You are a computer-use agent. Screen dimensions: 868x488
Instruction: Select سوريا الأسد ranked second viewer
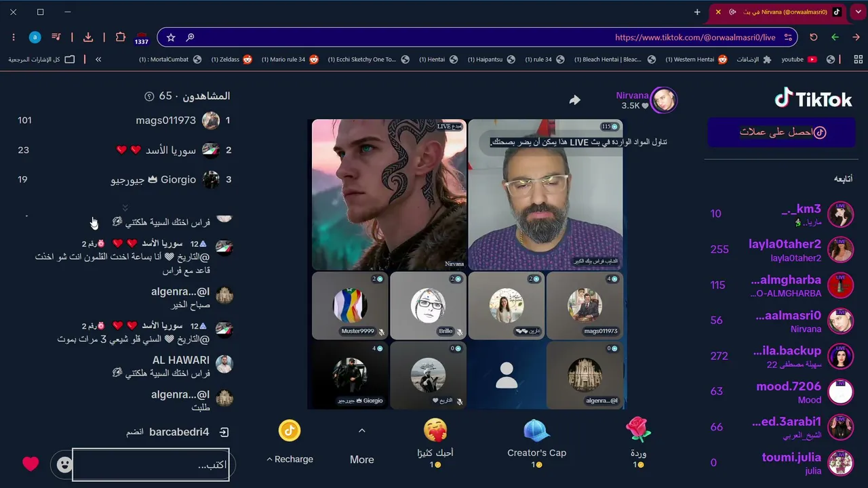click(124, 150)
